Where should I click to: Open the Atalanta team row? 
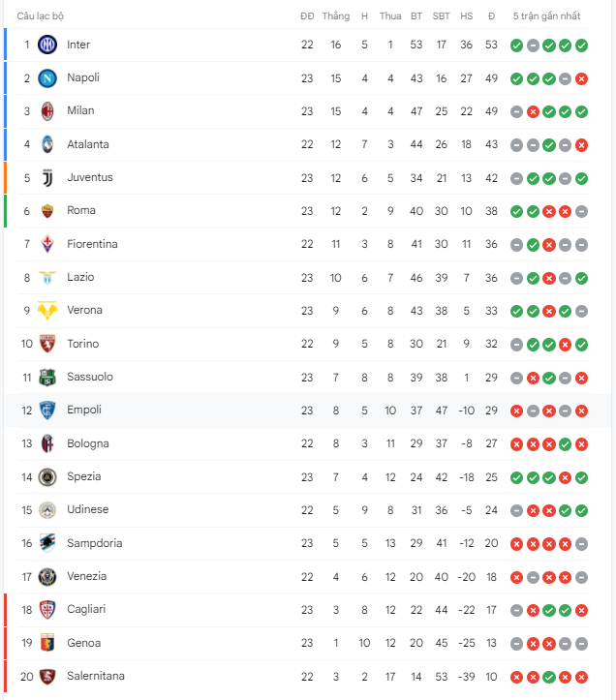(296, 144)
